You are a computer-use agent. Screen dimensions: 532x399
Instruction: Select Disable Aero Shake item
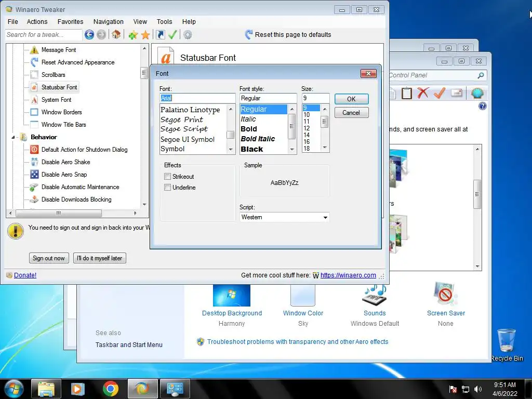tap(65, 162)
